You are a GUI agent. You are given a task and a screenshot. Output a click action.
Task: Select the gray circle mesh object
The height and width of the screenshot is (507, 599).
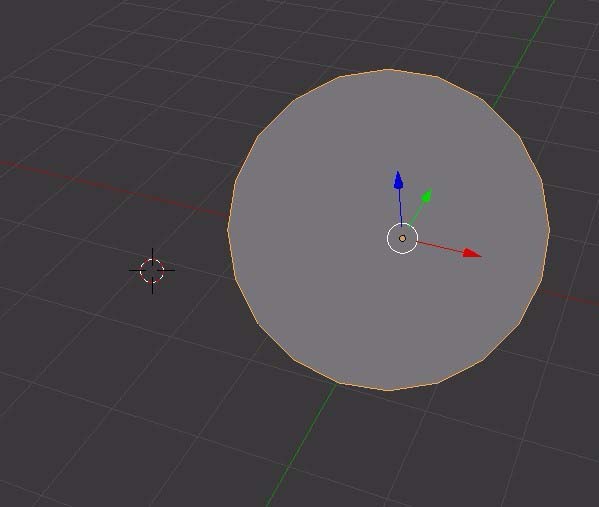click(389, 230)
